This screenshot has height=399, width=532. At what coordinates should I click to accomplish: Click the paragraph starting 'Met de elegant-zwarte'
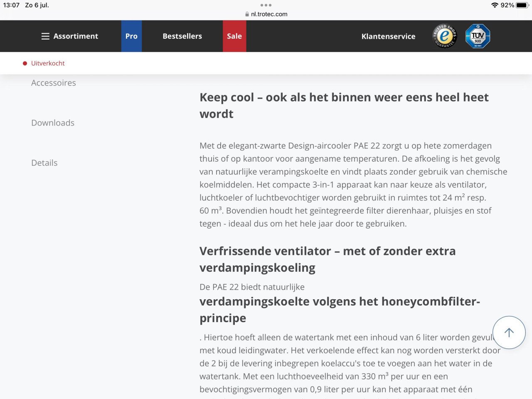[x=353, y=185]
